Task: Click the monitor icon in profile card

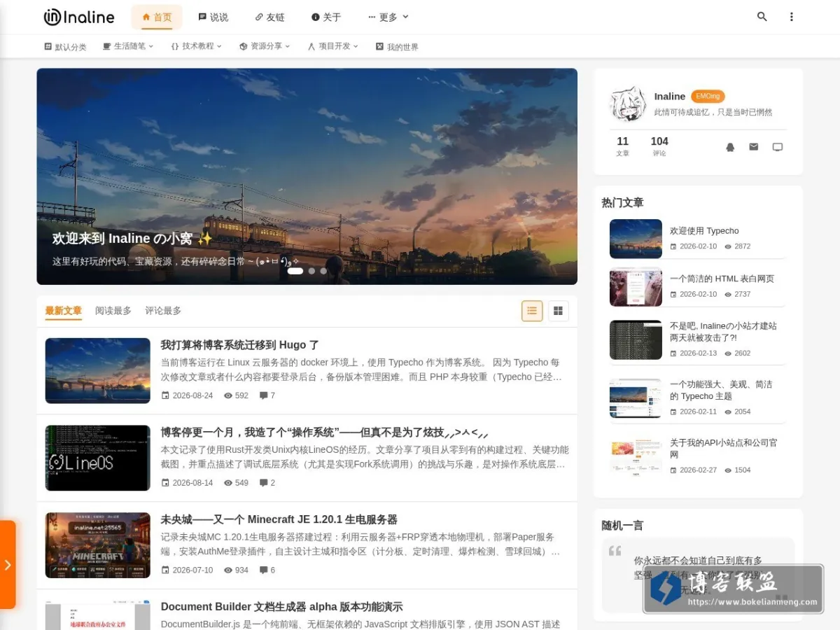Action: [778, 147]
